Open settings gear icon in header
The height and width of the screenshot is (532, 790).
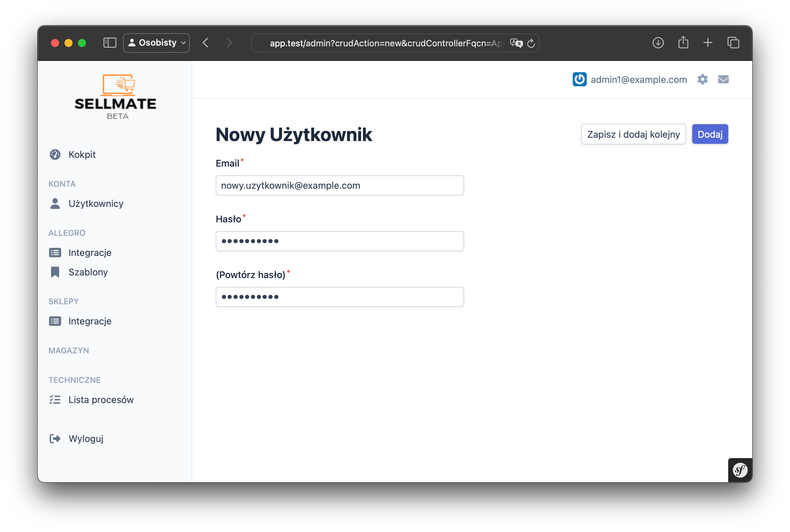[702, 79]
